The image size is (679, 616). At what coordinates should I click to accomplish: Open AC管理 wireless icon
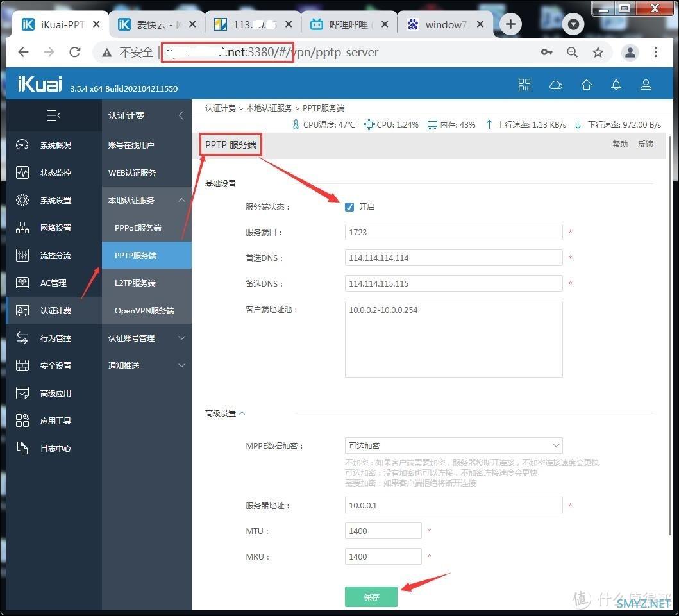coord(22,283)
